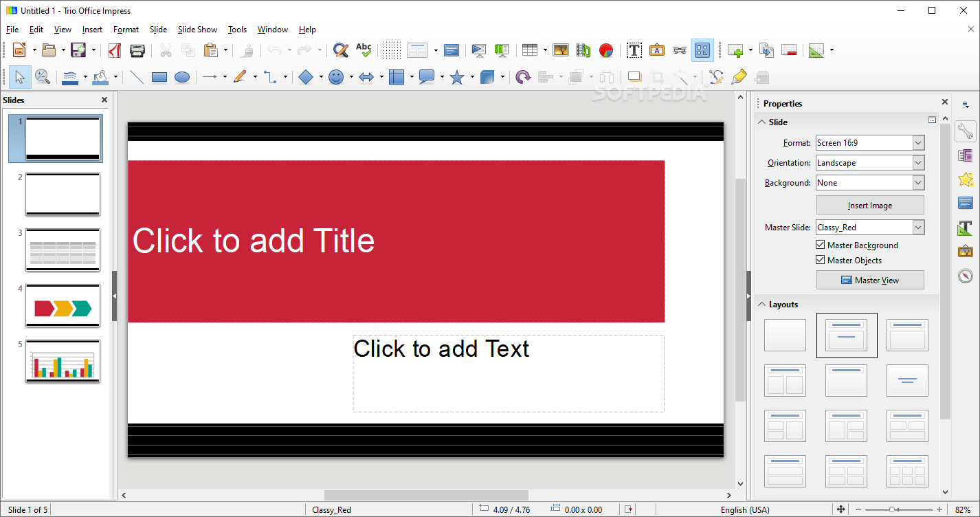Click the Print icon in the toolbar

pyautogui.click(x=137, y=50)
